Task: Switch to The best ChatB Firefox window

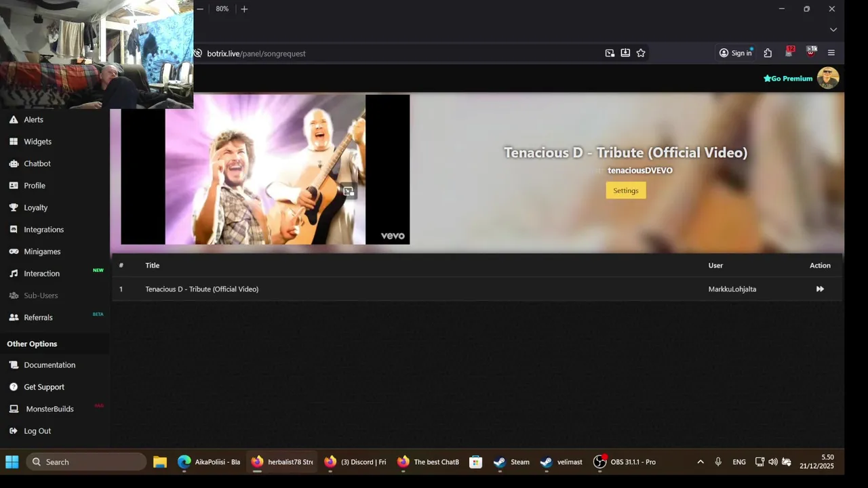Action: point(429,462)
